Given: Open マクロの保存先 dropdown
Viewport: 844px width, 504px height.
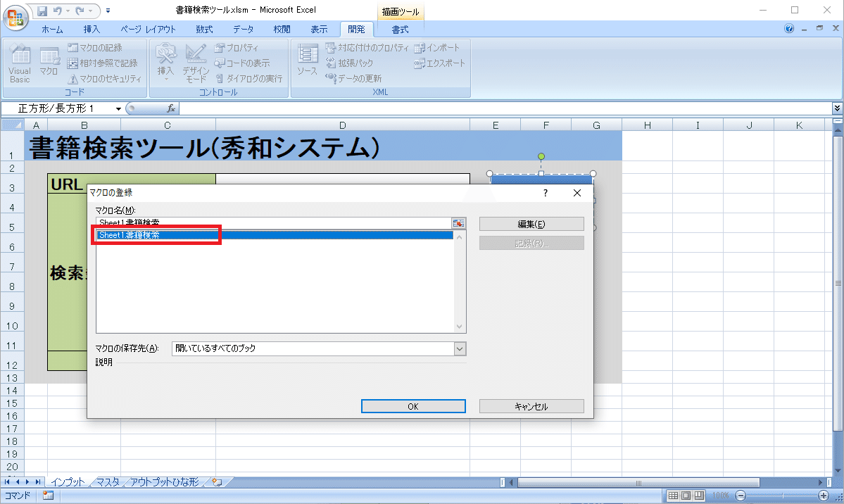Looking at the screenshot, I should click(x=459, y=349).
